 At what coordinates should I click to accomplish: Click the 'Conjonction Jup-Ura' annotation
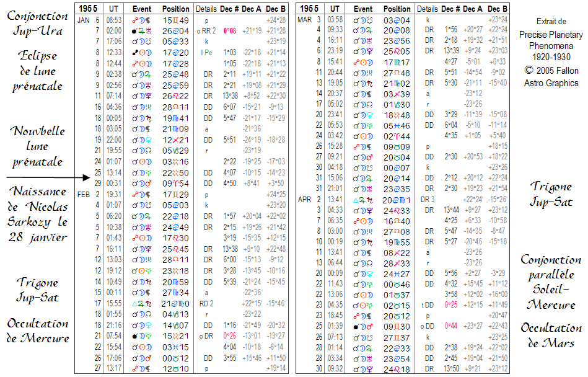coord(37,24)
